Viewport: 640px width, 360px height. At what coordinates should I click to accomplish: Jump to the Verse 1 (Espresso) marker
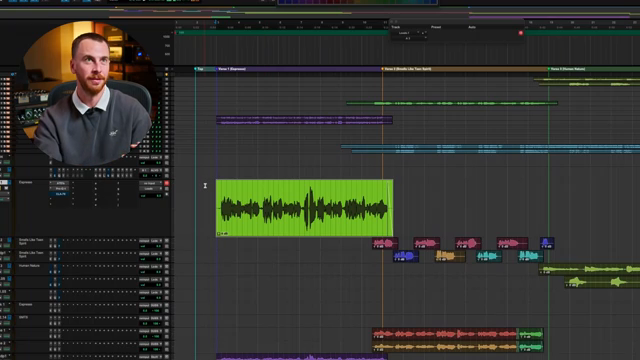tap(231, 69)
